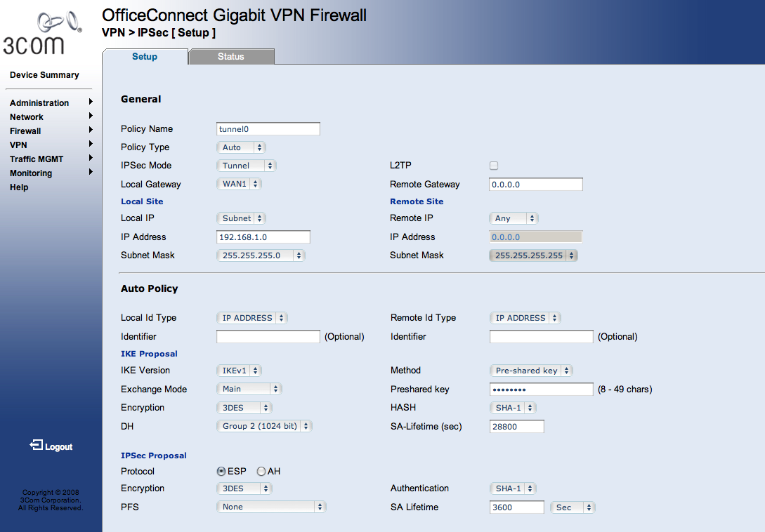
Task: Expand the Administration submenu arrow
Action: (x=91, y=102)
